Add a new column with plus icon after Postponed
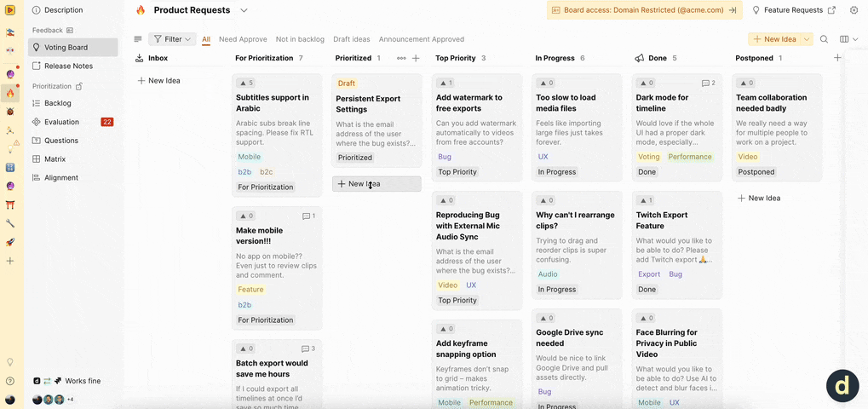The width and height of the screenshot is (868, 409). (837, 58)
